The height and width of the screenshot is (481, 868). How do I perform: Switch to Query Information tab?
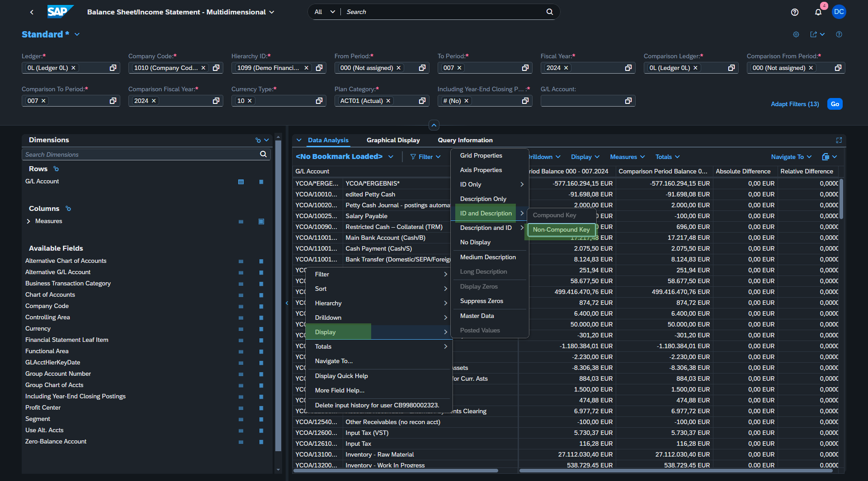coord(465,140)
